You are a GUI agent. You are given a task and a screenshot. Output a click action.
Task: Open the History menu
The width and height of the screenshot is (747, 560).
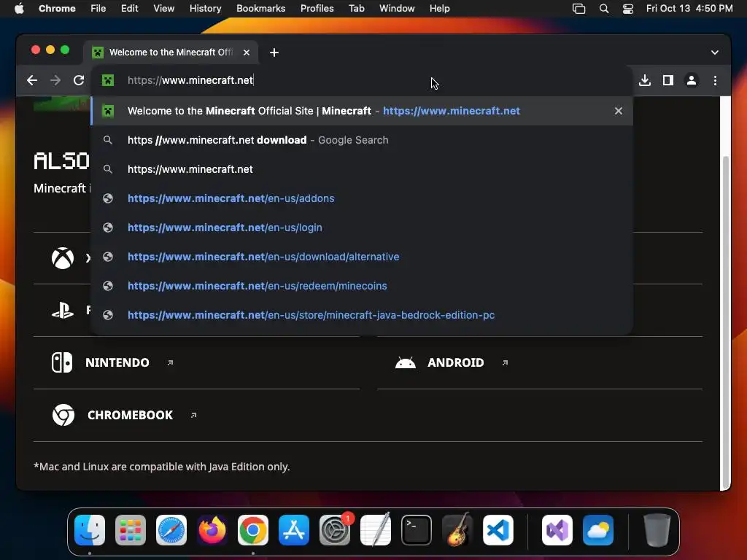(x=205, y=8)
